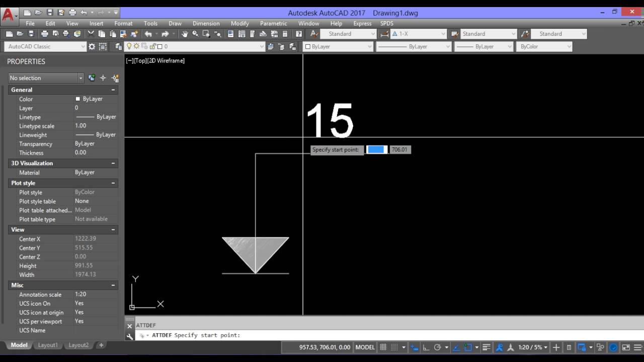Click the Quick Select icon in Properties
644x362 pixels.
click(x=115, y=78)
